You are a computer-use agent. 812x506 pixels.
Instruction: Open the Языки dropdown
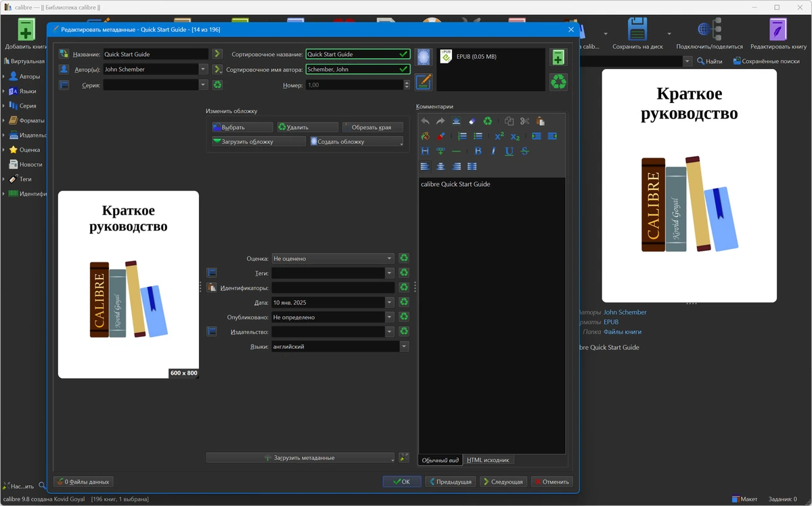point(404,346)
